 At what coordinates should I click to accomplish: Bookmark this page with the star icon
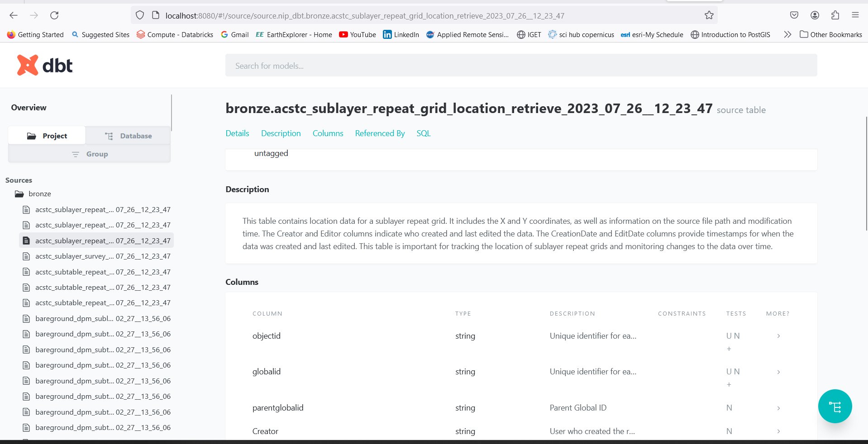click(709, 15)
